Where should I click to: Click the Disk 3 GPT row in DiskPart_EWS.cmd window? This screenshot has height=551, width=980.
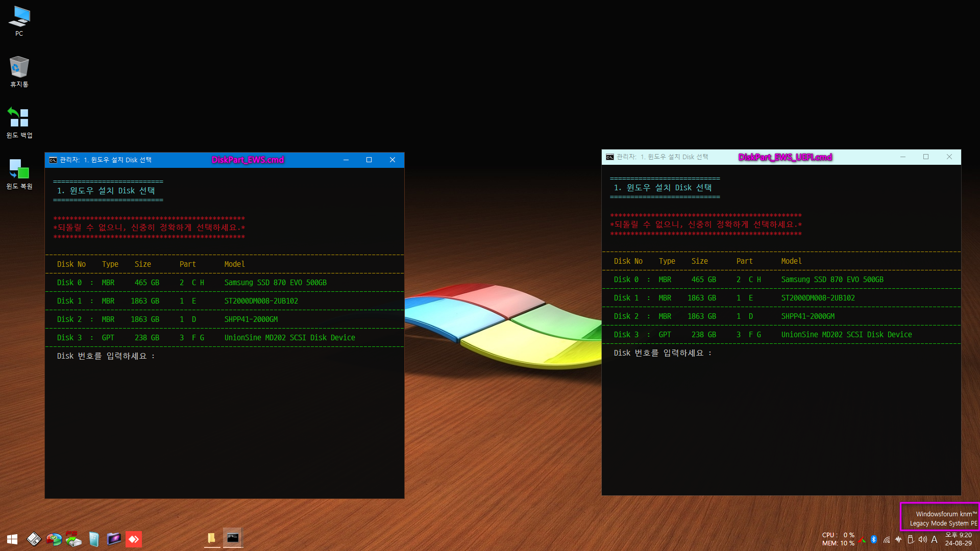[x=224, y=338]
